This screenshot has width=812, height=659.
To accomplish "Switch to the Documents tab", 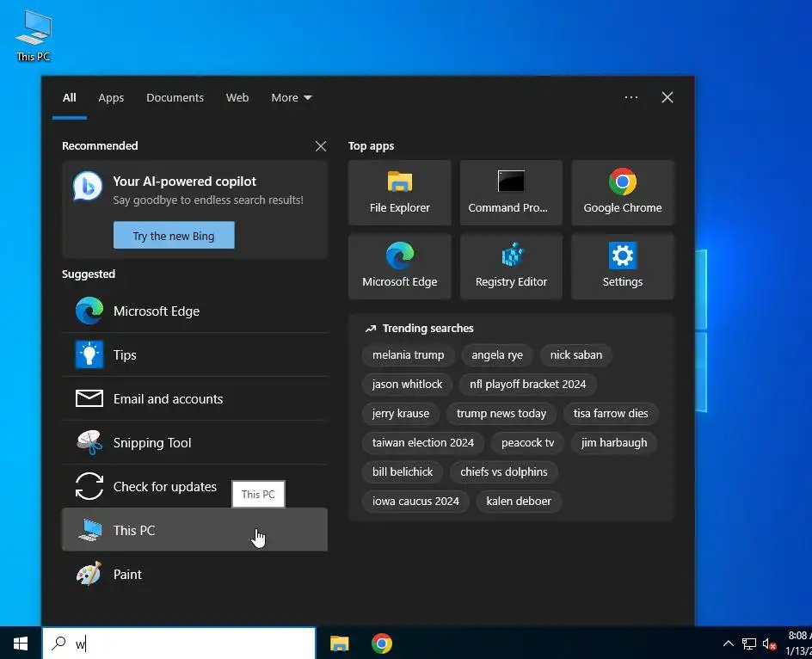I will coord(175,97).
